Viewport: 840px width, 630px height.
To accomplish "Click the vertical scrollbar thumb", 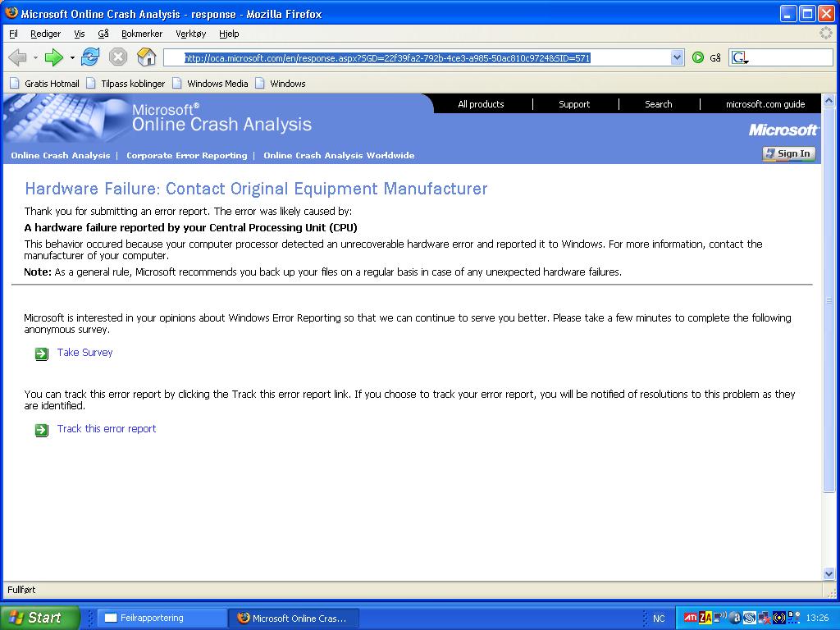I will 829,299.
